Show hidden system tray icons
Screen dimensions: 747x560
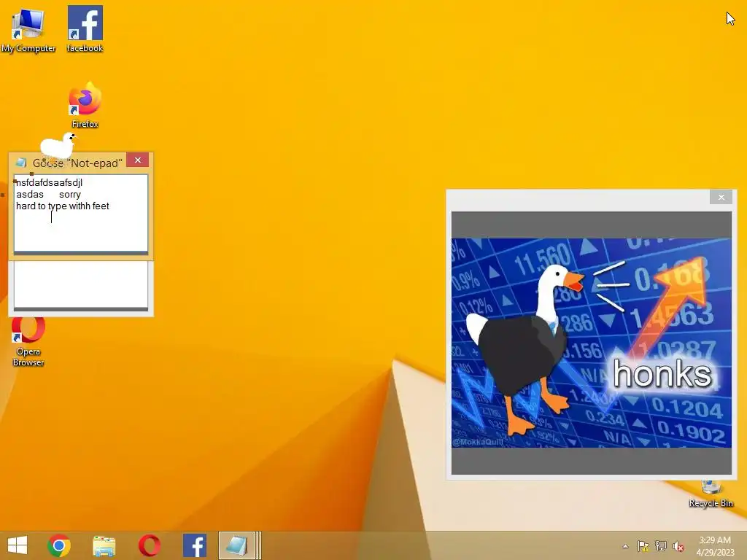click(625, 546)
